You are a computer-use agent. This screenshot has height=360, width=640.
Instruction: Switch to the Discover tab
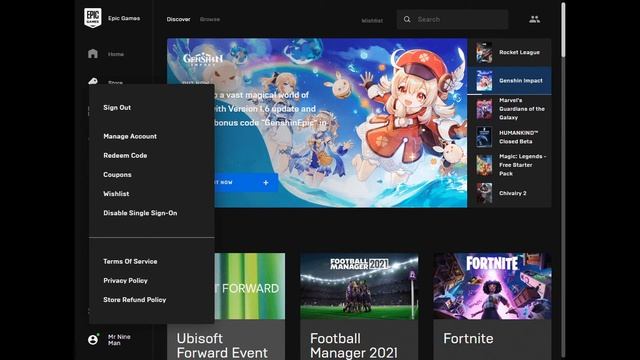click(x=178, y=19)
